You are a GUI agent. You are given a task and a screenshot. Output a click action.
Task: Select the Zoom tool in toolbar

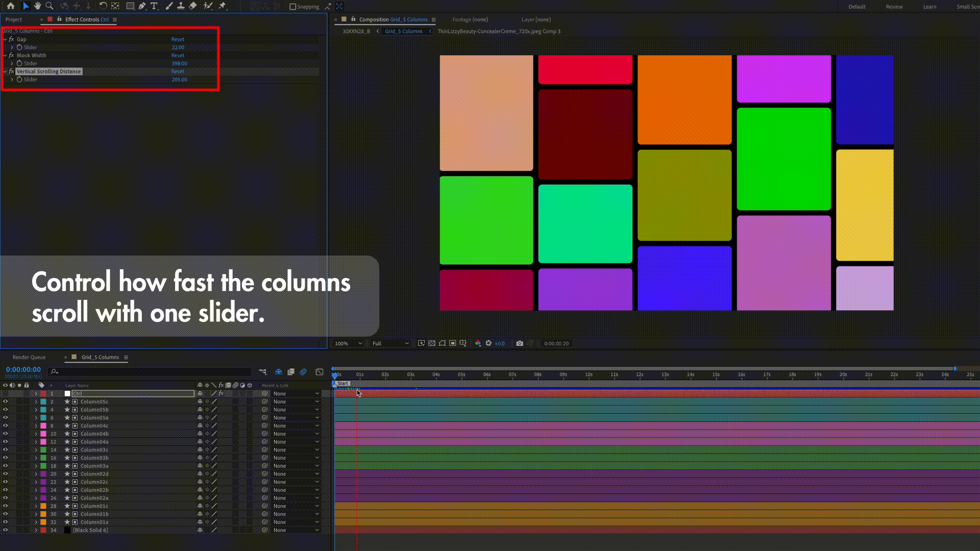[50, 6]
